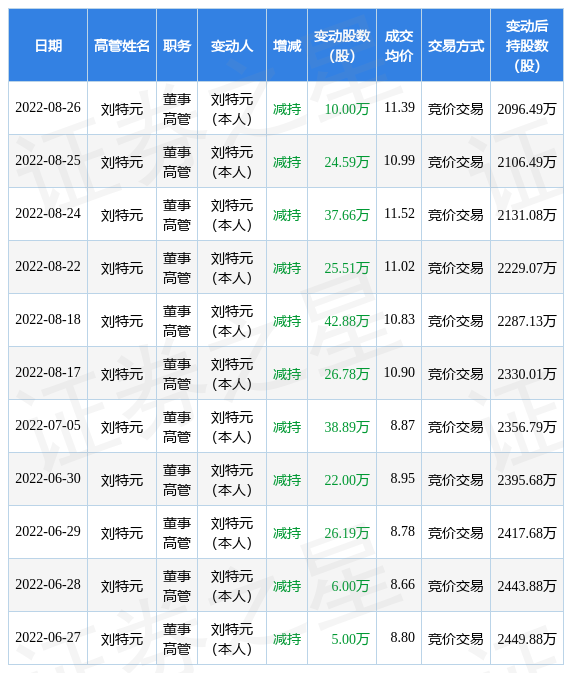Click the 变动股数(股) header
Viewport: 564px width, 673px height.
click(342, 45)
